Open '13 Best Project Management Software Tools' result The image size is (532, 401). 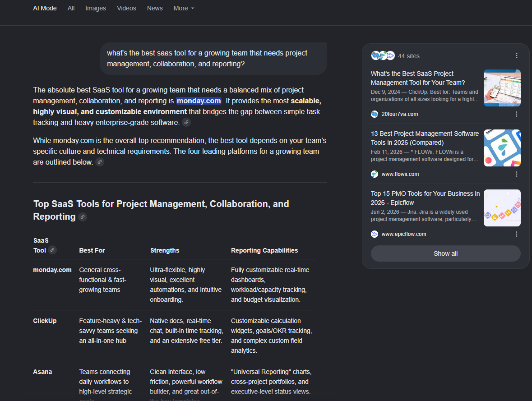(425, 138)
